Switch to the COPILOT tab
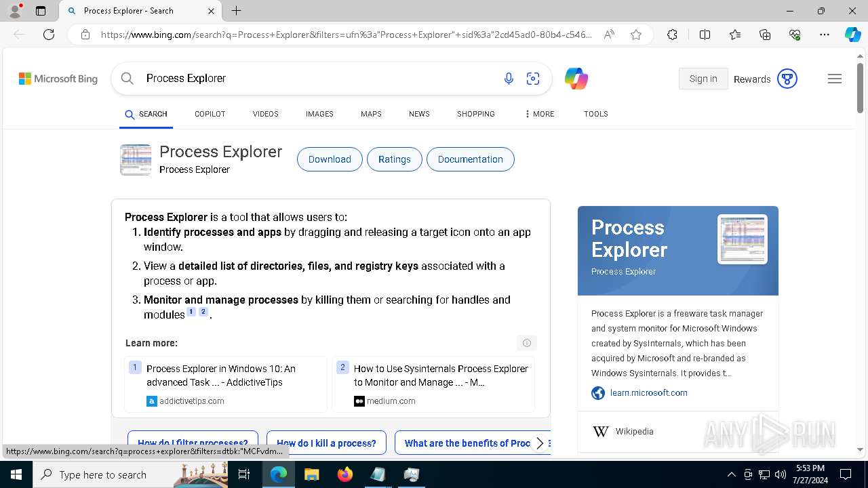 tap(210, 114)
